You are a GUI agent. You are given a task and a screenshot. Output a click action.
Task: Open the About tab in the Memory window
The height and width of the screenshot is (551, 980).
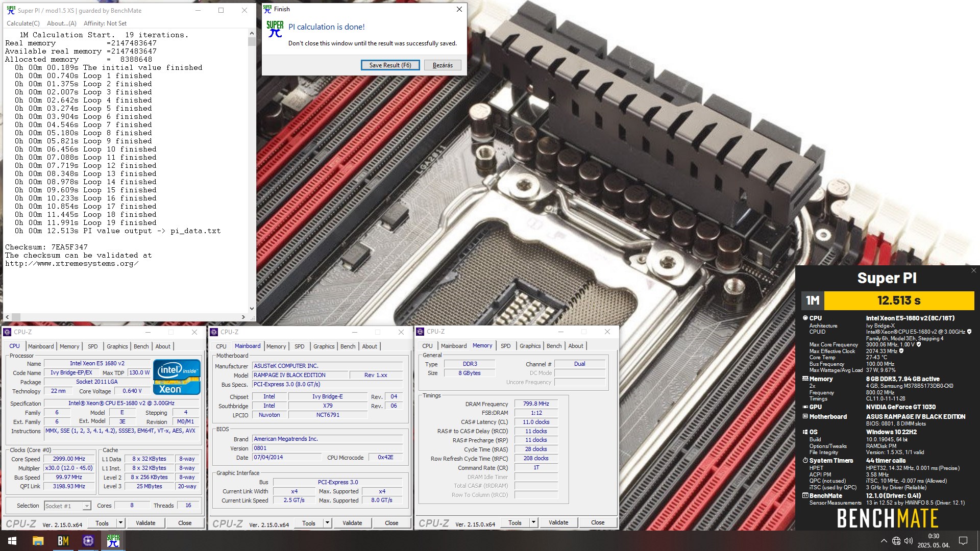(x=576, y=346)
